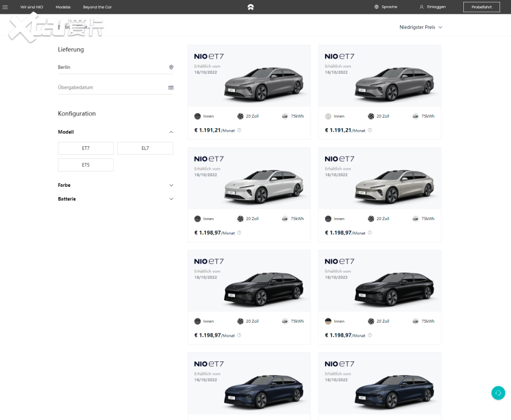The height and width of the screenshot is (420, 511).
Task: Open the beige ET7 car image
Action: click(x=394, y=186)
